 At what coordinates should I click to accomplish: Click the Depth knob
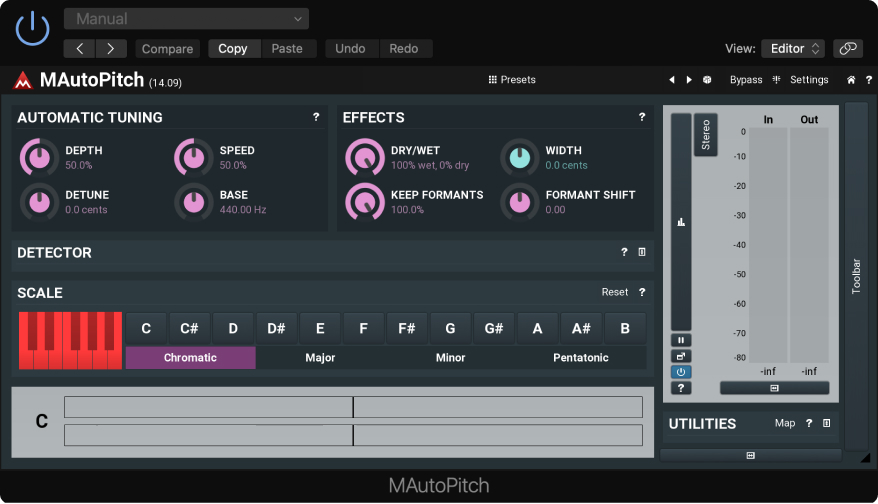pos(39,158)
